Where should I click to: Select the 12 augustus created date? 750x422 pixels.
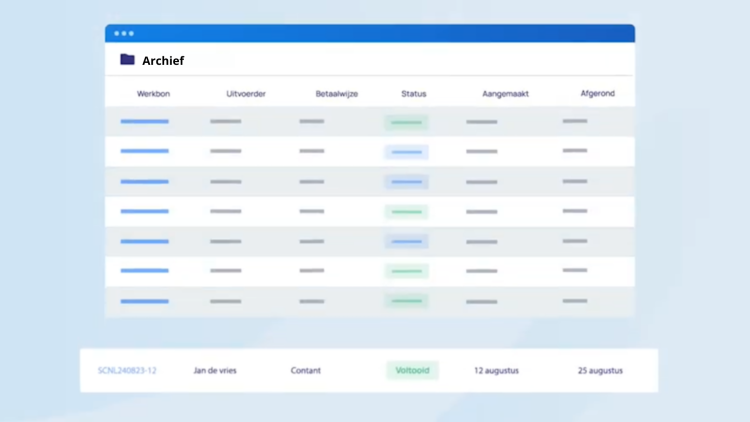tap(496, 371)
